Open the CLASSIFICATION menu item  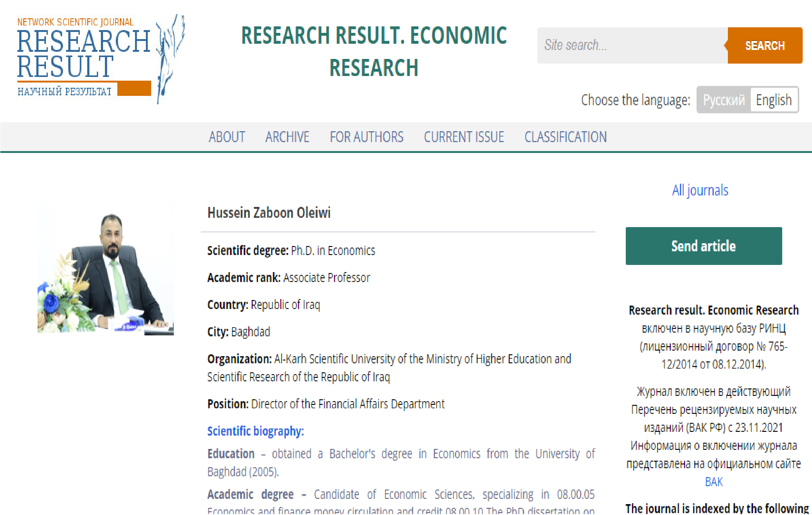click(x=565, y=137)
